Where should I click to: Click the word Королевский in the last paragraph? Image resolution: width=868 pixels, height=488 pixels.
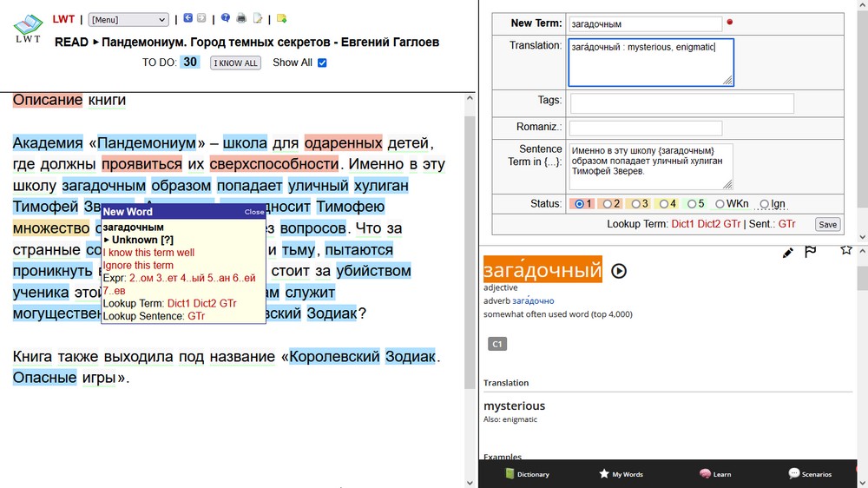pyautogui.click(x=334, y=356)
